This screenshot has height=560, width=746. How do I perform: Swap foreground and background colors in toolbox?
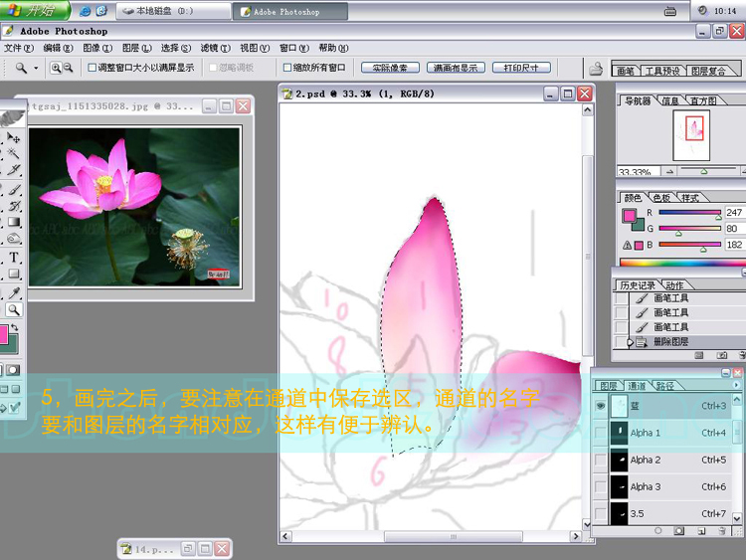click(15, 327)
